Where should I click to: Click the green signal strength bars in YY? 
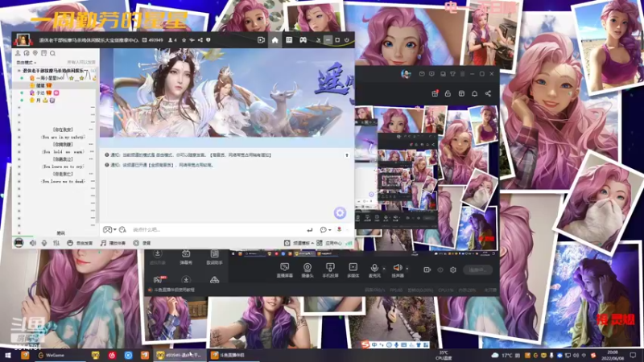click(349, 243)
